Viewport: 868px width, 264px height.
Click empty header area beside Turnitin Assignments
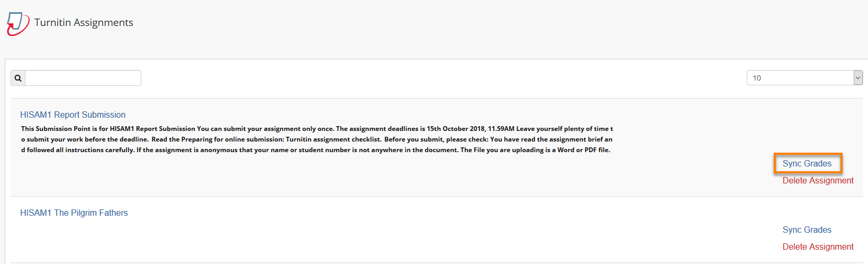click(x=476, y=24)
